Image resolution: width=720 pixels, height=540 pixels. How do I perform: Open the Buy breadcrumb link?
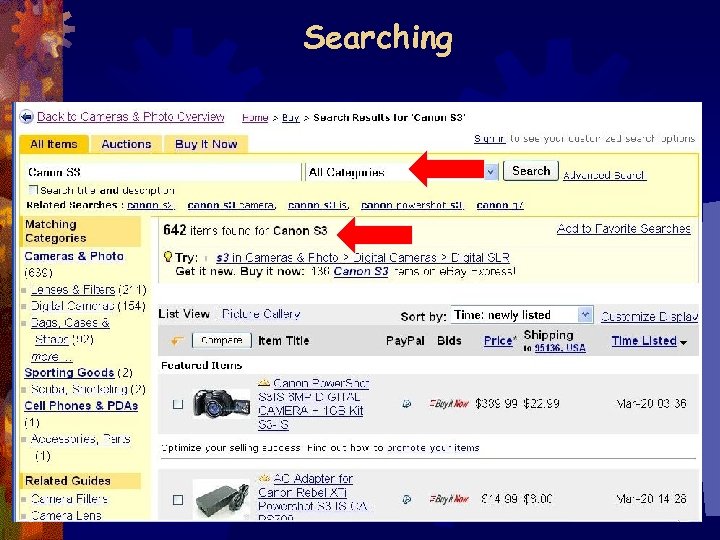(291, 118)
